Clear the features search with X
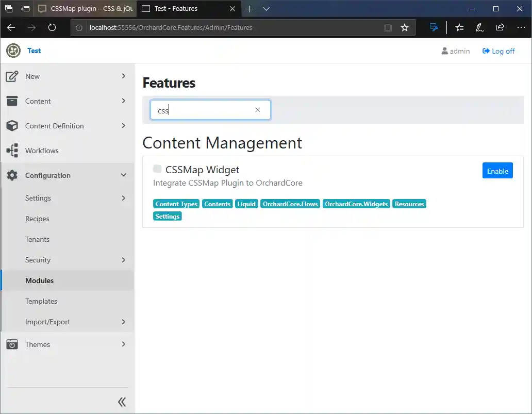This screenshot has width=532, height=414. pyautogui.click(x=258, y=110)
